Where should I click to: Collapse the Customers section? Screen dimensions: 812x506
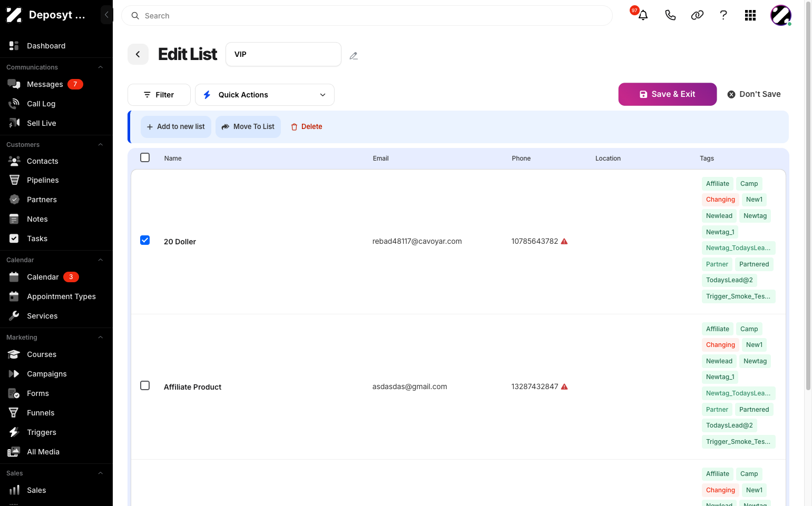[x=100, y=145]
